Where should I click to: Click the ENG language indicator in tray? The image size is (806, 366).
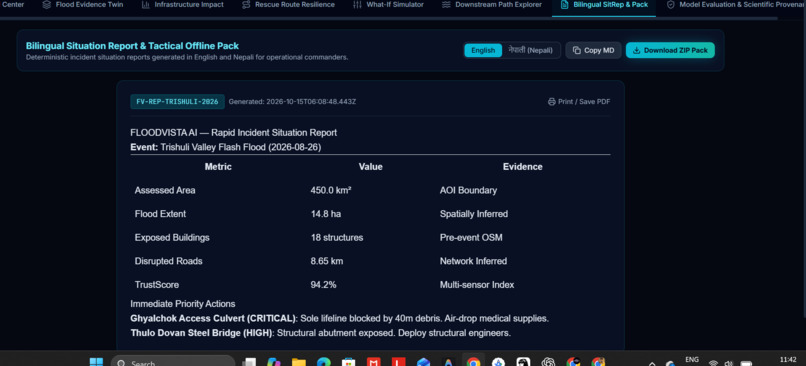692,359
